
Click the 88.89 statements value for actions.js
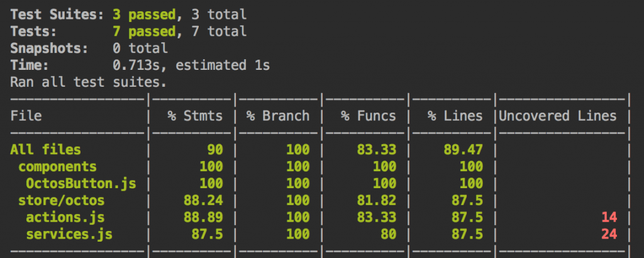203,217
